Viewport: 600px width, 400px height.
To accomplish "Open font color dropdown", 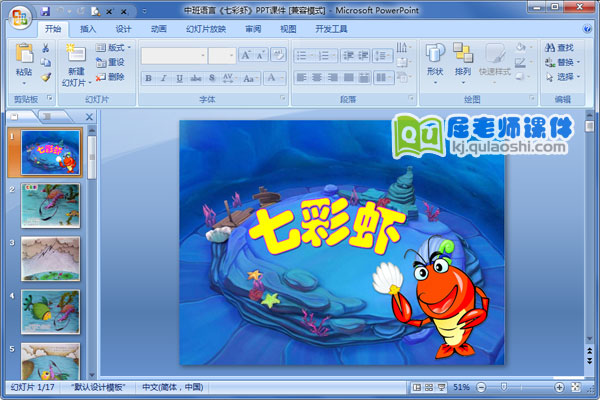I will [275, 78].
